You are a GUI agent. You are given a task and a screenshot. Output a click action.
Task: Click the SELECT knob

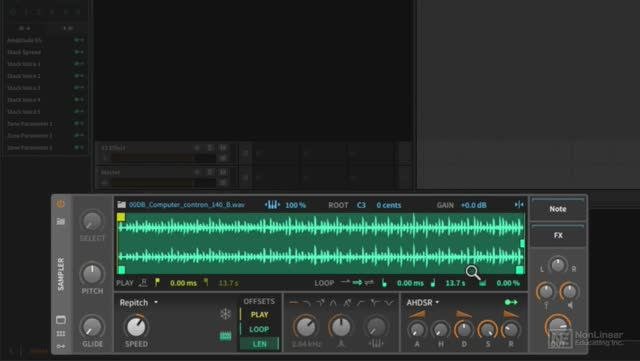[x=92, y=221]
